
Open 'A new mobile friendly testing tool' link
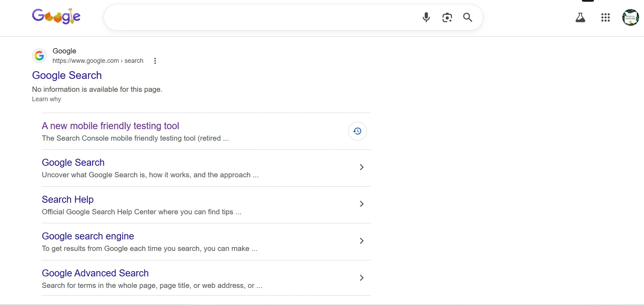click(110, 126)
